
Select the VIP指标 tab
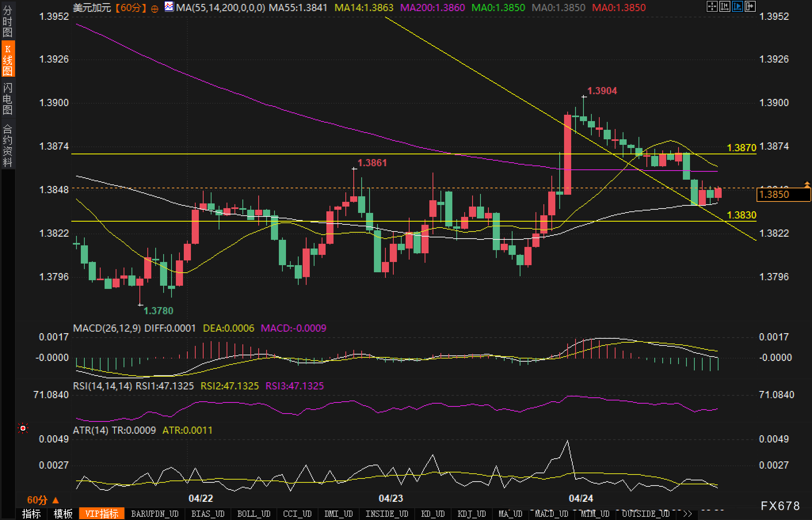pos(102,514)
